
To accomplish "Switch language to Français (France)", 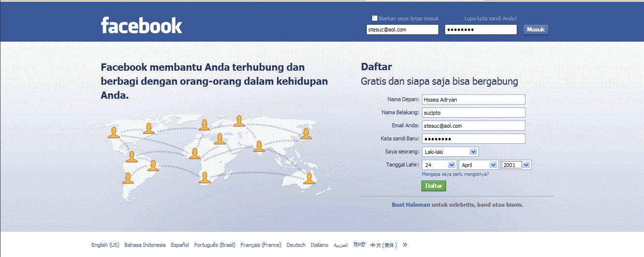I will tap(261, 245).
